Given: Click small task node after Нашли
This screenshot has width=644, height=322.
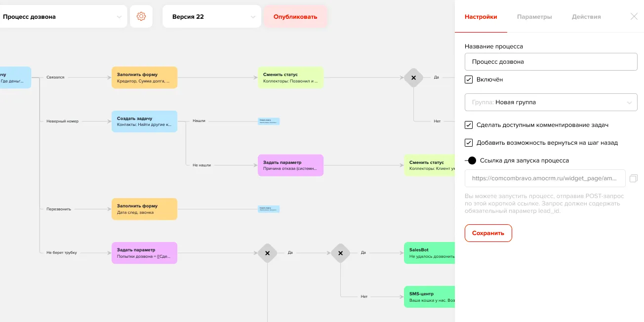Looking at the screenshot, I should [269, 121].
